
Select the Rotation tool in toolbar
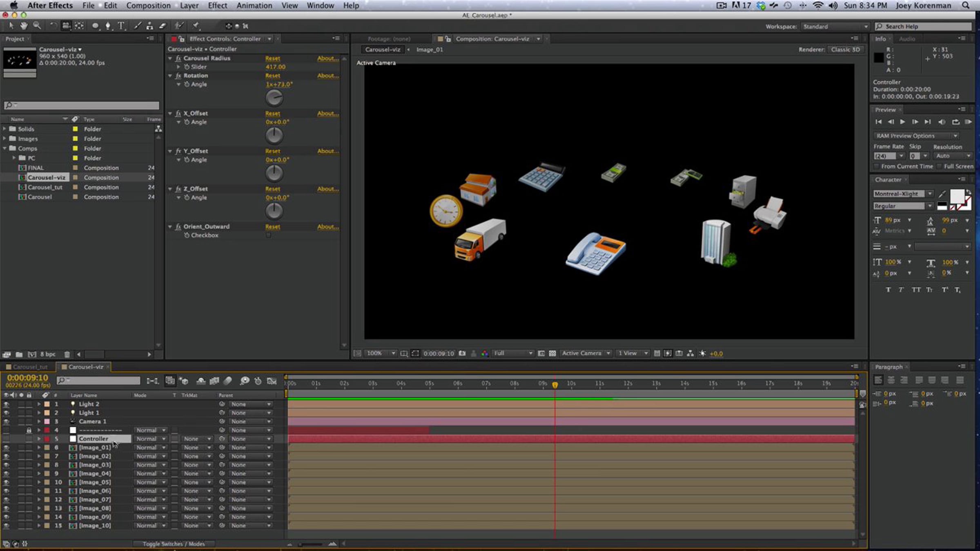(53, 26)
